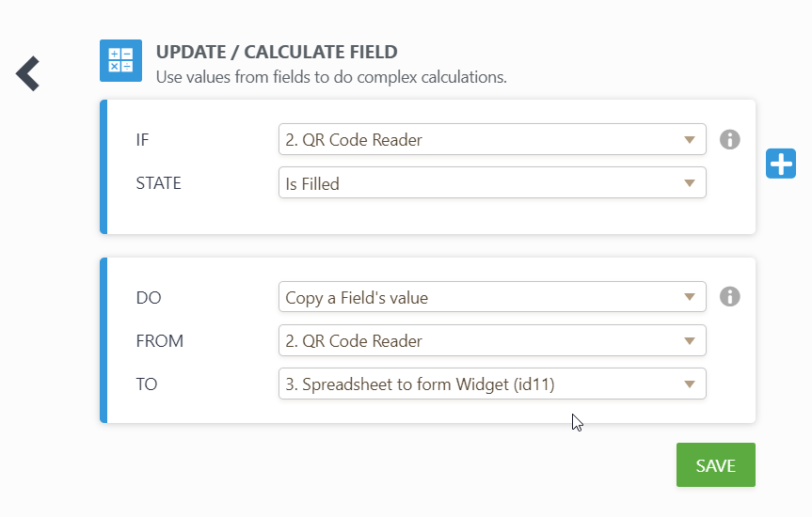
Task: Show info for the DO action row
Action: click(x=729, y=297)
